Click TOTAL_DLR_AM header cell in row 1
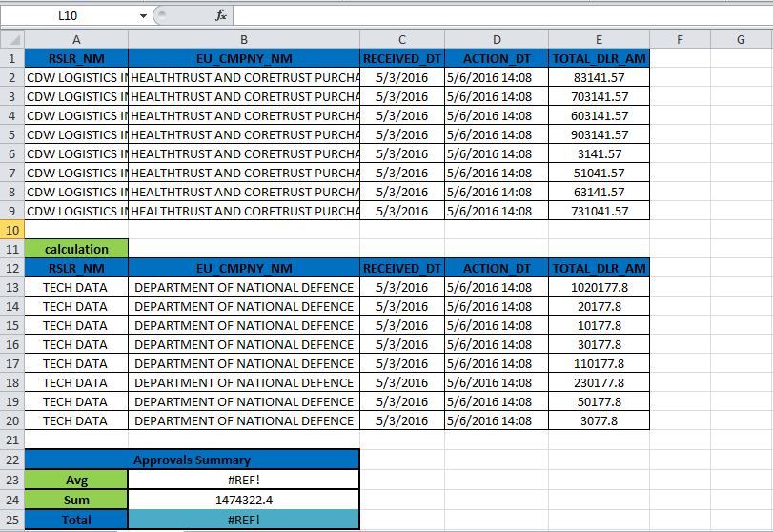This screenshot has height=532, width=773. click(x=599, y=59)
